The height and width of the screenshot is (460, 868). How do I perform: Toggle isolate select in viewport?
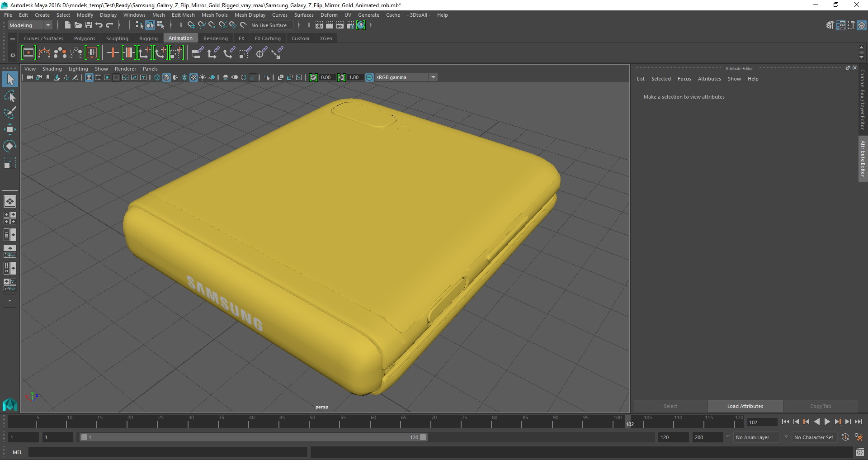267,77
